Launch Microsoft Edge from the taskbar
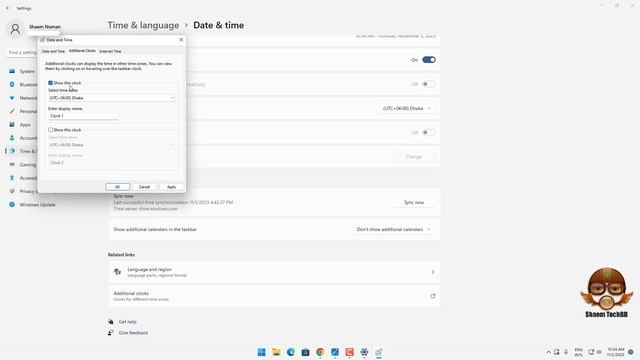 (291, 352)
